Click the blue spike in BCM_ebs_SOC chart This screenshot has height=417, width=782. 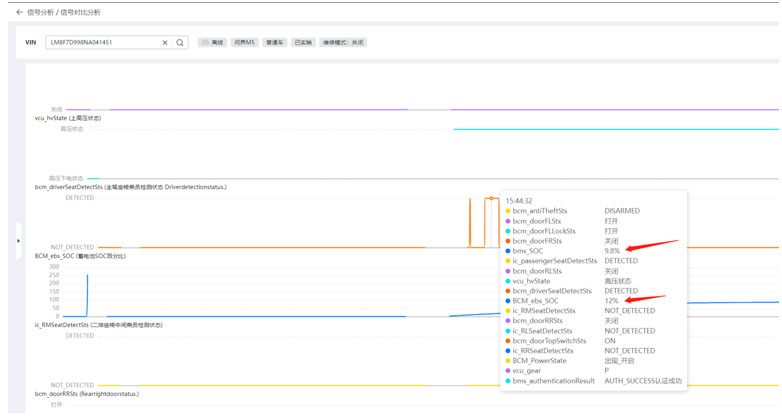(87, 295)
